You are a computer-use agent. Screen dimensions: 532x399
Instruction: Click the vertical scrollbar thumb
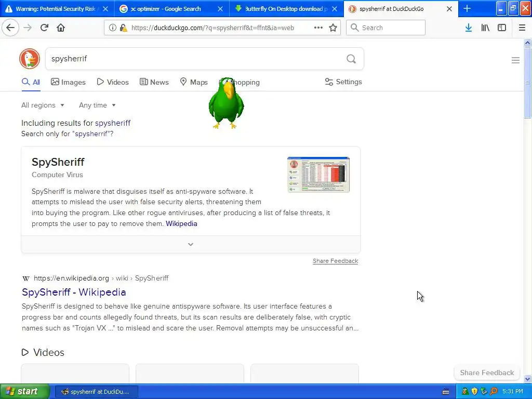[x=527, y=83]
